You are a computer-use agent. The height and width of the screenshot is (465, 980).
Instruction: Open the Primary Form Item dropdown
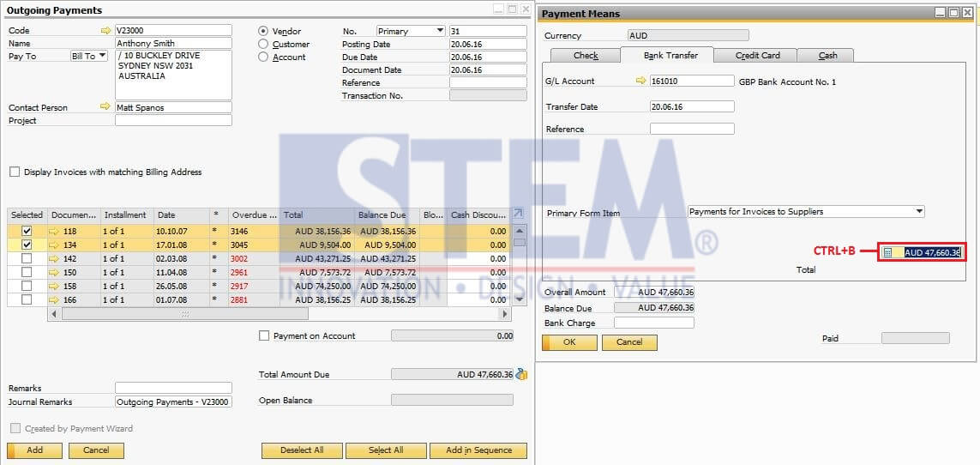tap(806, 212)
